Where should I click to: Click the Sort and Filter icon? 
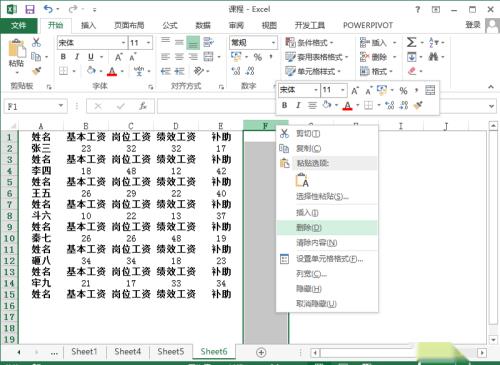click(433, 42)
